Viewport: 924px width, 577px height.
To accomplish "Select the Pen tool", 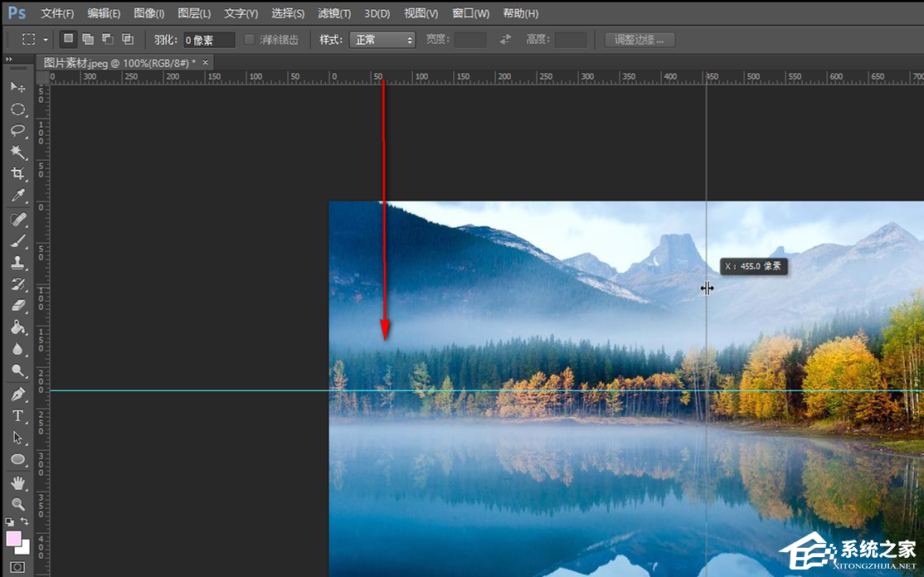I will point(17,394).
